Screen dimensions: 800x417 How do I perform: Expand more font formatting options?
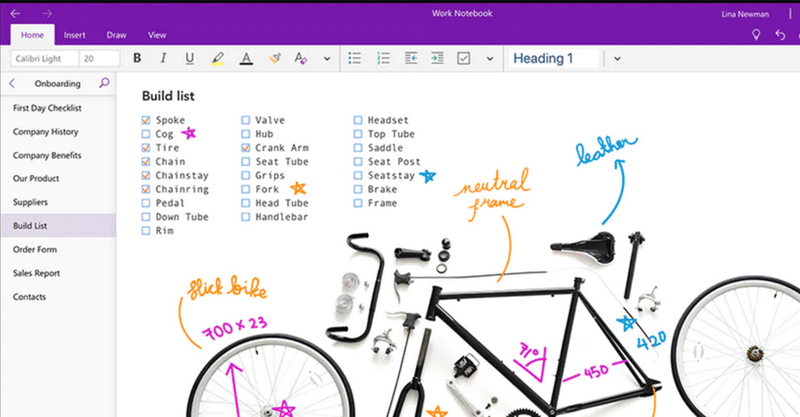[327, 59]
